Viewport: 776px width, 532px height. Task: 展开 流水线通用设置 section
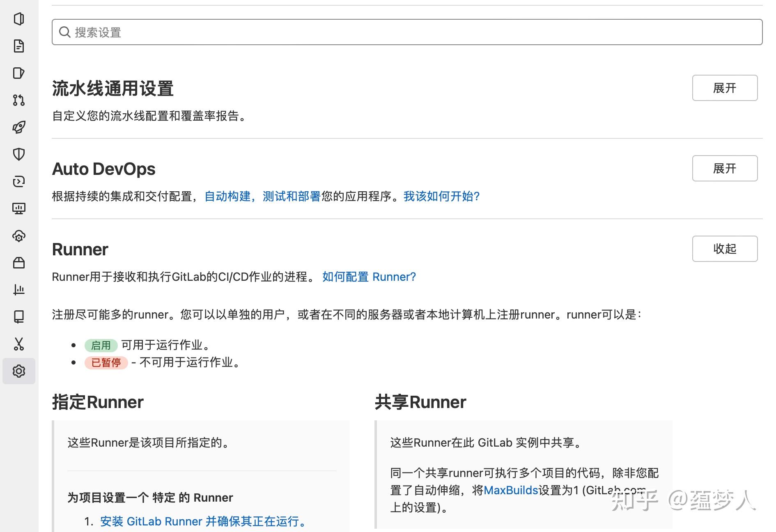pos(724,88)
